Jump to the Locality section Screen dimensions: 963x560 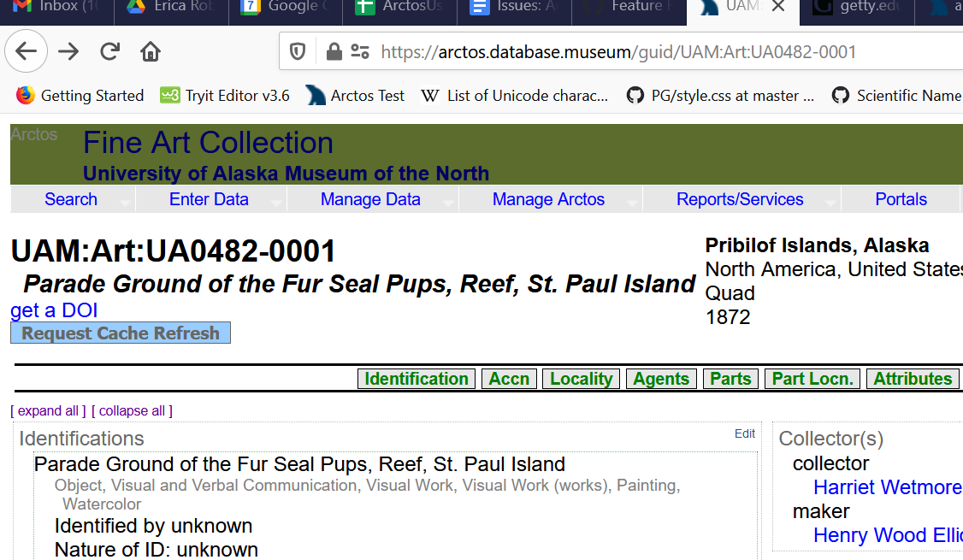pyautogui.click(x=581, y=379)
